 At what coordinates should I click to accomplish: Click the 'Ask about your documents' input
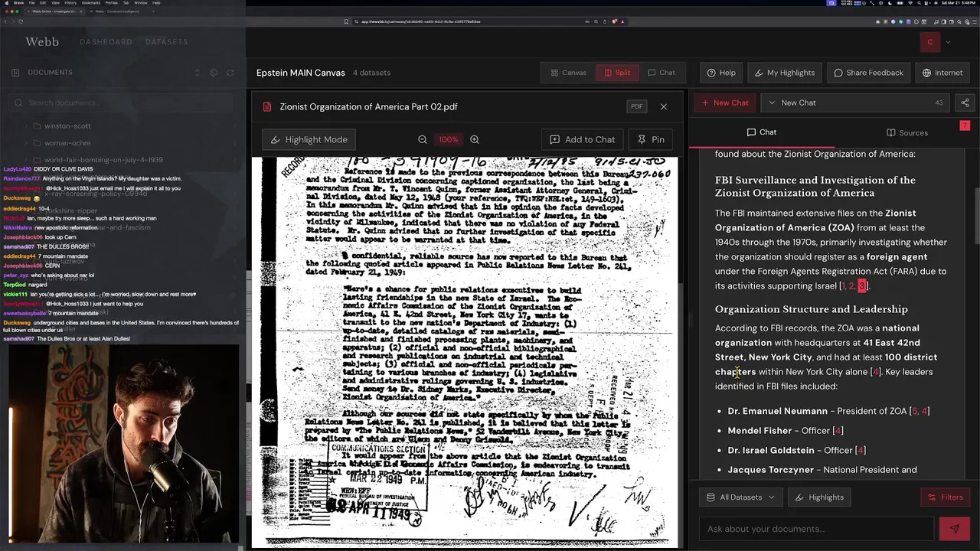click(816, 529)
